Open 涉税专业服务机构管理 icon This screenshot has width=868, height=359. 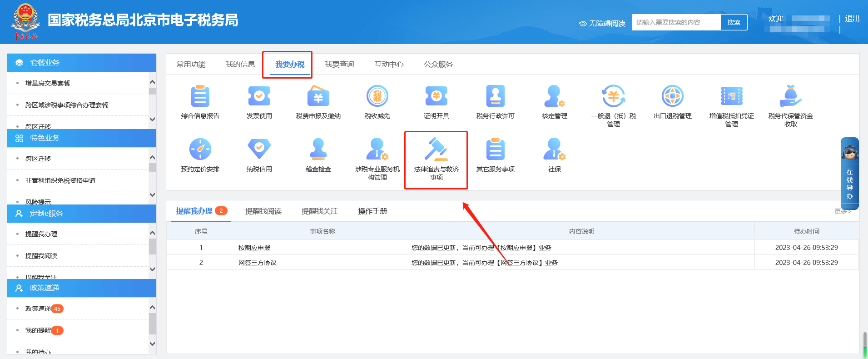[377, 149]
